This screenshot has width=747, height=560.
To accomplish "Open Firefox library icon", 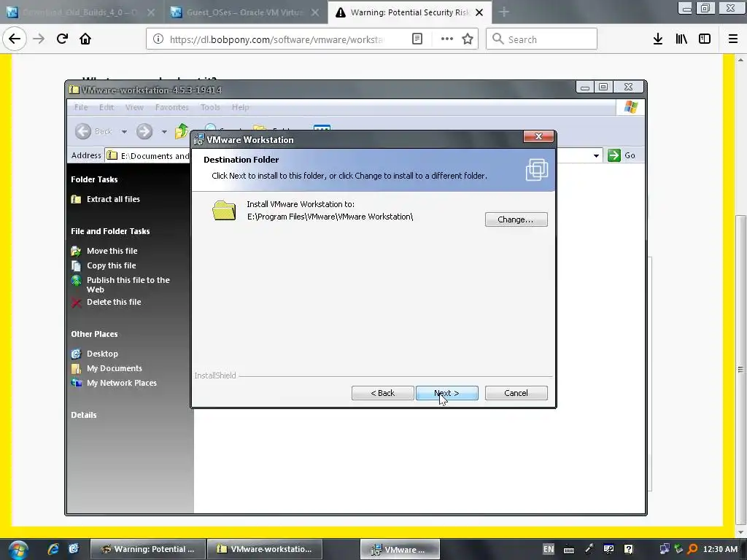I will [681, 39].
